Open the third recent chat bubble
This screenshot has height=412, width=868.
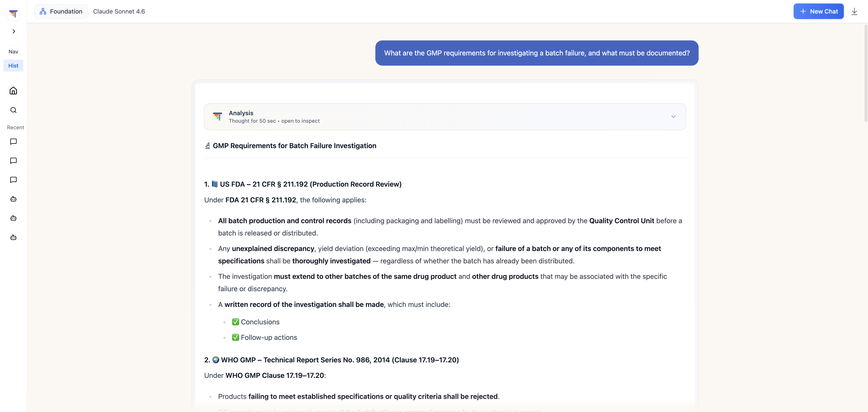pyautogui.click(x=14, y=180)
